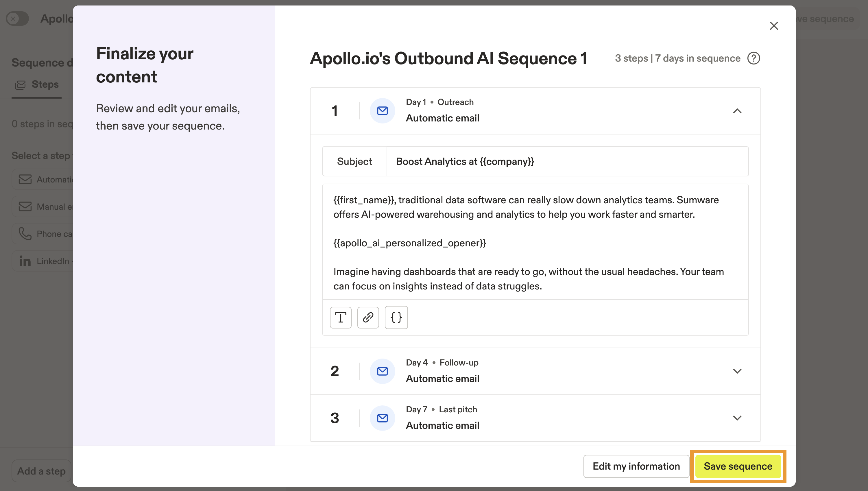Viewport: 868px width, 491px height.
Task: Edit the subject line field
Action: tap(567, 161)
